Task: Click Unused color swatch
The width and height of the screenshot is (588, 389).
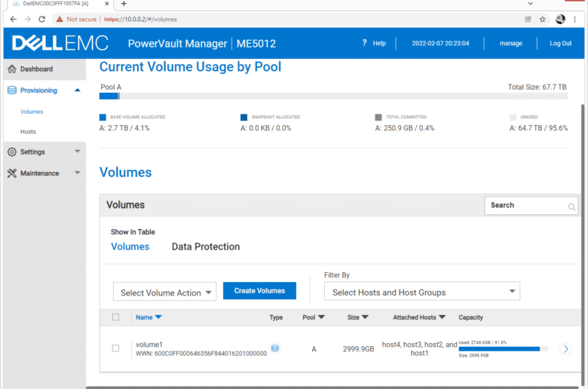Action: click(x=513, y=118)
